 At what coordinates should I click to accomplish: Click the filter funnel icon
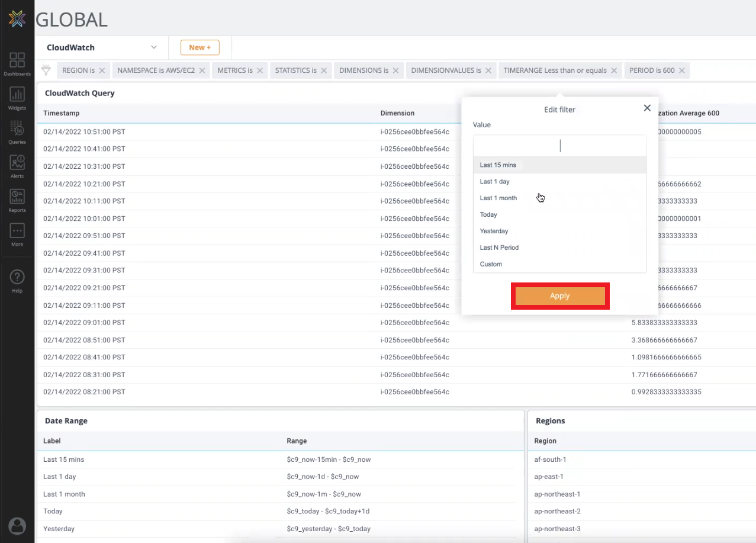(x=46, y=70)
